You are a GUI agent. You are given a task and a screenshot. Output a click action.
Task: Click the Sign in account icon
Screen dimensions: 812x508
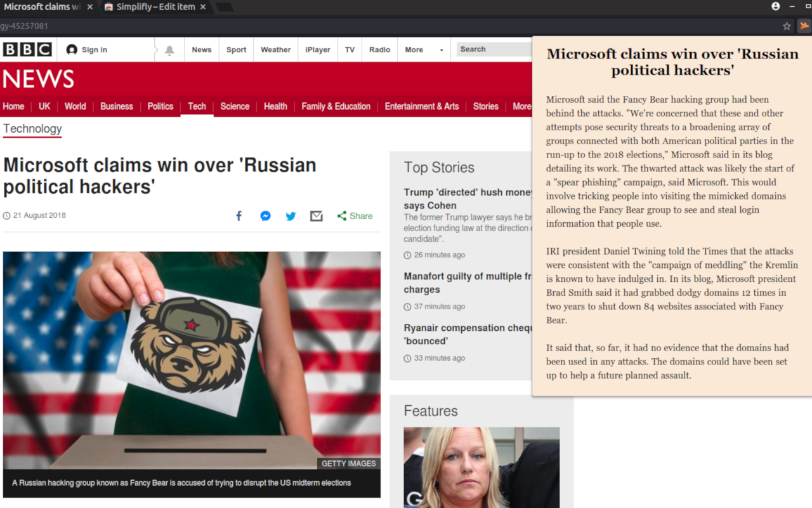[x=72, y=50]
